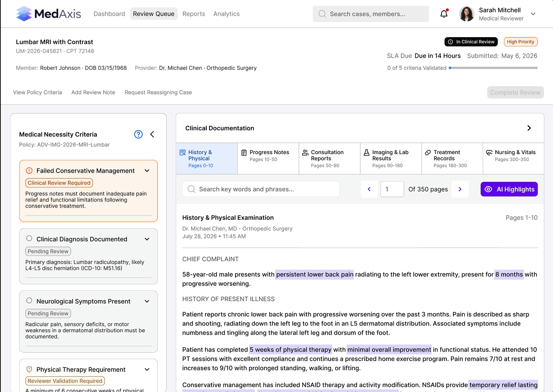The image size is (553, 392).
Task: Click the Treatment Records pill icon
Action: 428,152
